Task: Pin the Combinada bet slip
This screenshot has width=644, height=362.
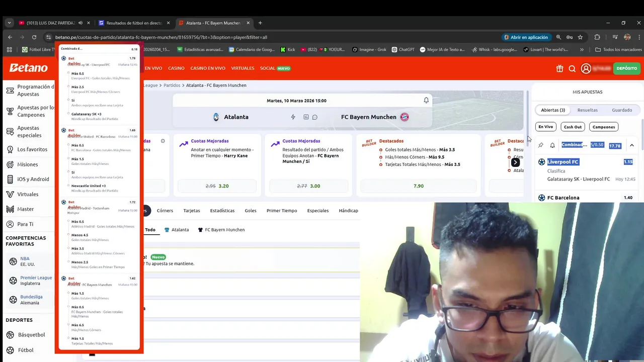Action: coord(541,145)
